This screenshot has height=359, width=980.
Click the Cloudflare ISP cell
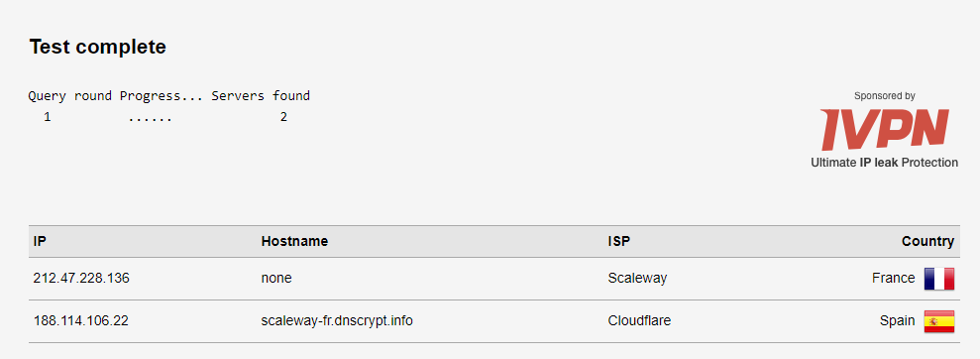click(639, 321)
